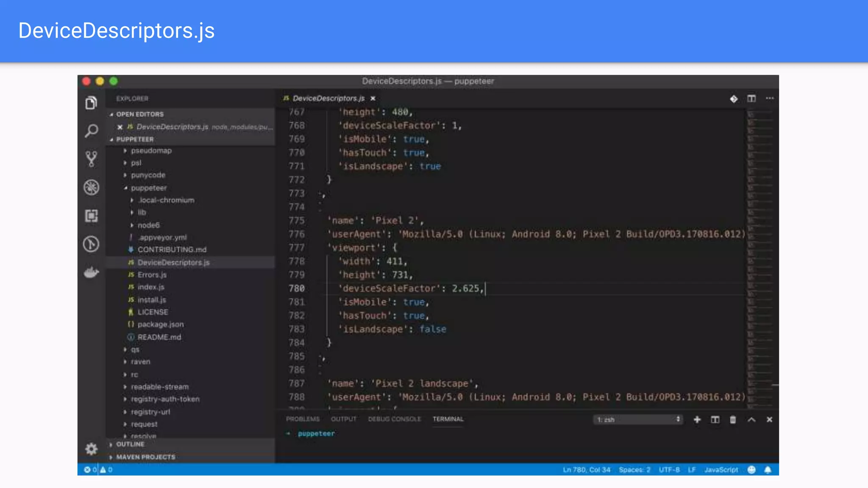
Task: Expand the punycode folder
Action: tap(147, 175)
